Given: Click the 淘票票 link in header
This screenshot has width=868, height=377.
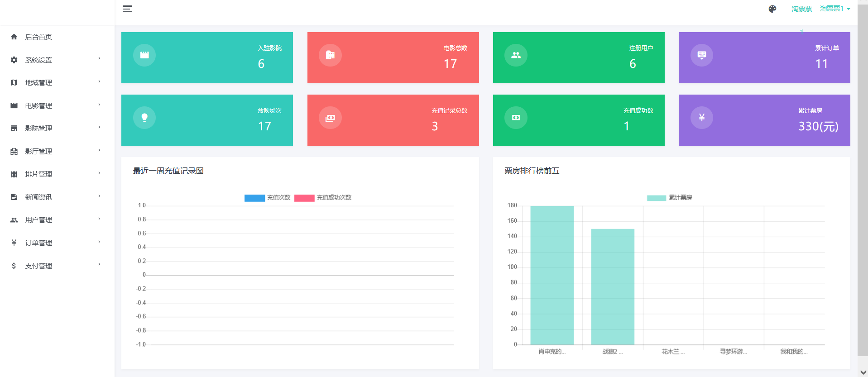Looking at the screenshot, I should [801, 9].
